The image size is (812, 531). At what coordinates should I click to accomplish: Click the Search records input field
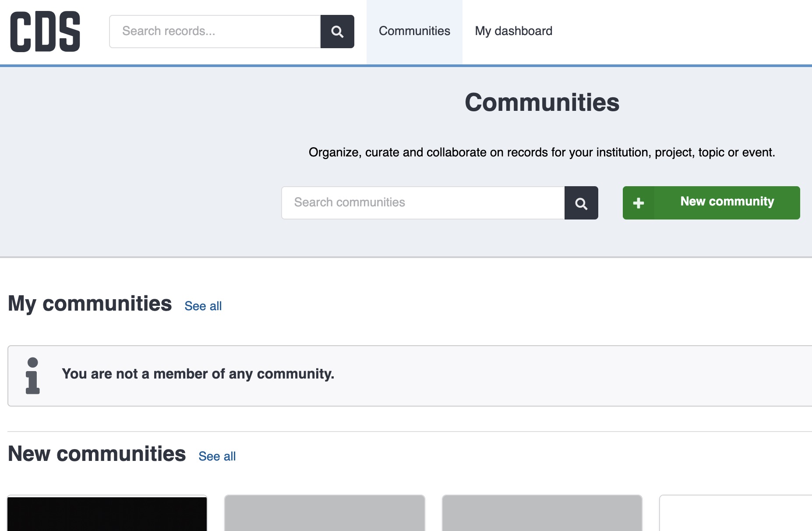click(x=215, y=32)
